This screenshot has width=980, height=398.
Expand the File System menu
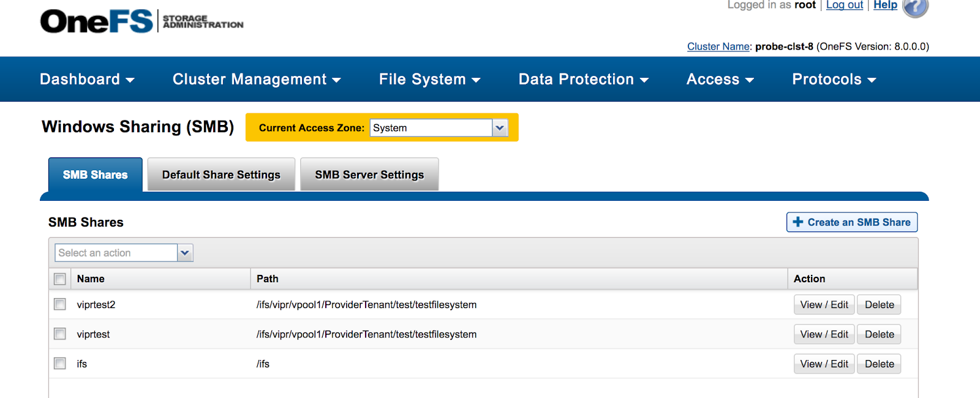pyautogui.click(x=429, y=79)
